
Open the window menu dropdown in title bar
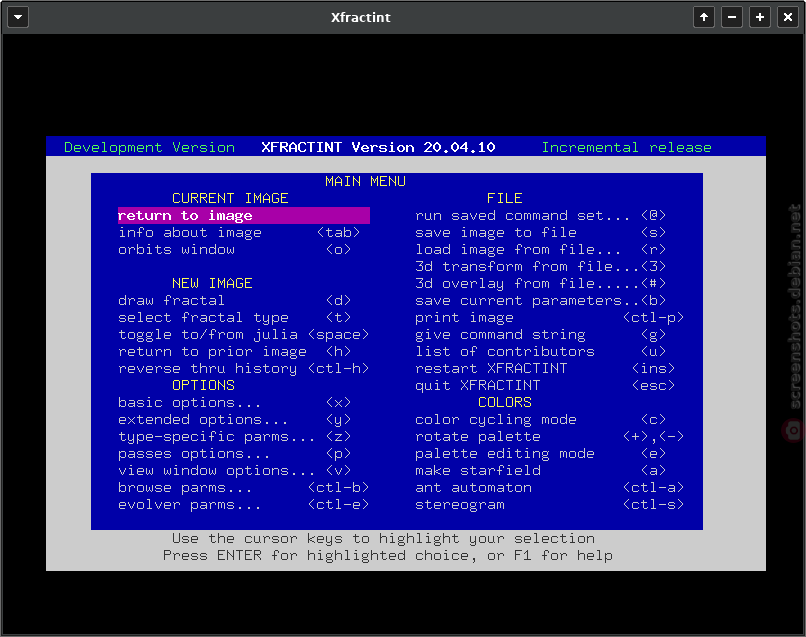(x=18, y=17)
